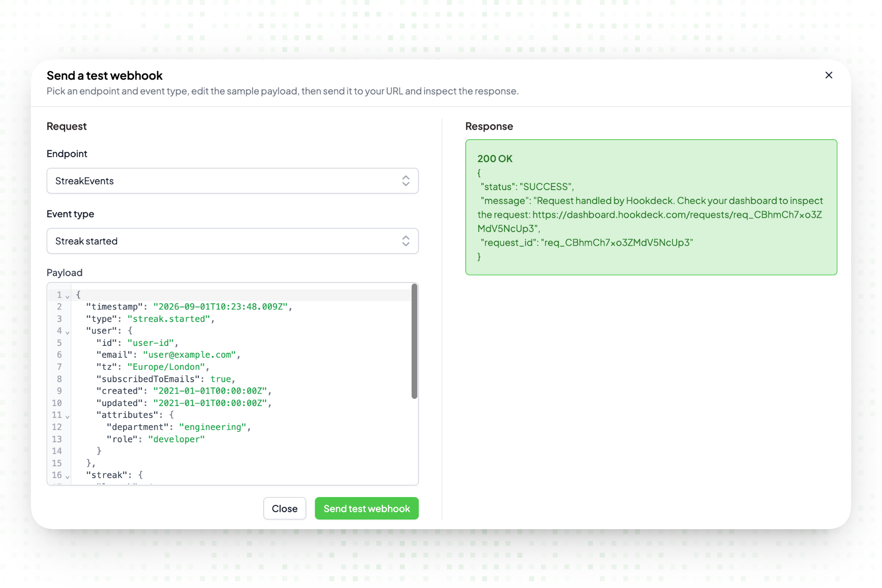This screenshot has height=588, width=882.
Task: Click the "developer" role value in payload
Action: [176, 439]
